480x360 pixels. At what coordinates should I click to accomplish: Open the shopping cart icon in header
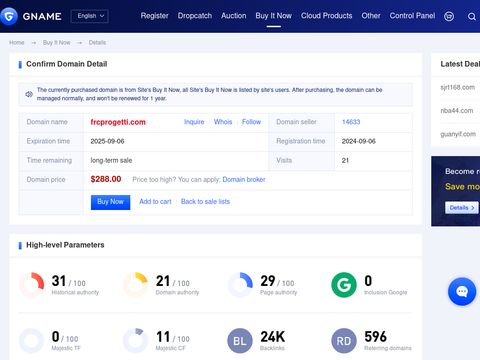tap(449, 16)
